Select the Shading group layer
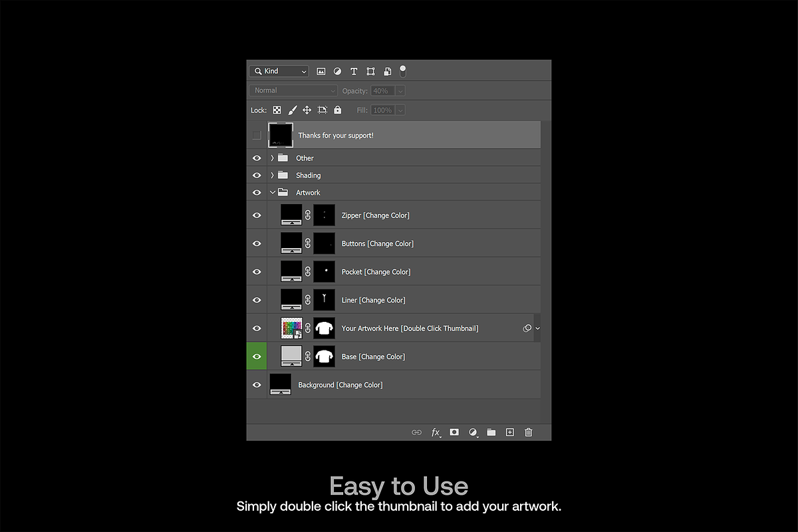Image resolution: width=798 pixels, height=532 pixels. [308, 176]
